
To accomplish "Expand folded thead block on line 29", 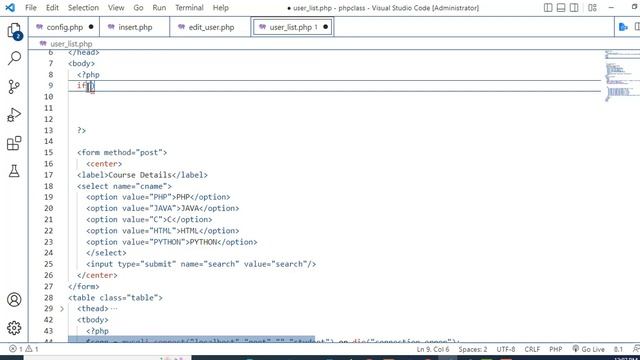I will click(x=62, y=309).
